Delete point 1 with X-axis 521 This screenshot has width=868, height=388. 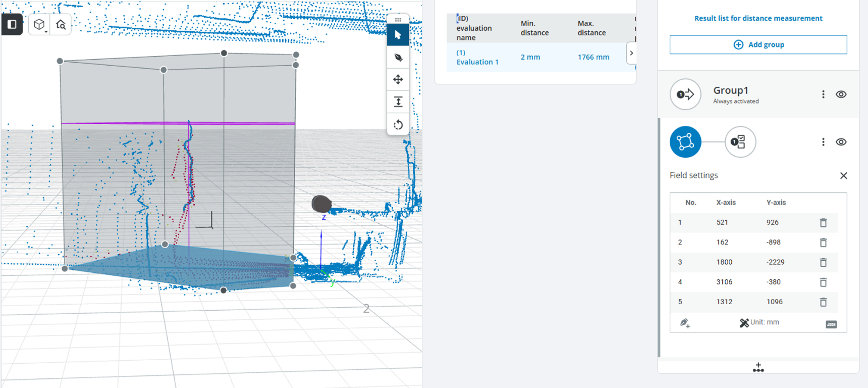(823, 223)
